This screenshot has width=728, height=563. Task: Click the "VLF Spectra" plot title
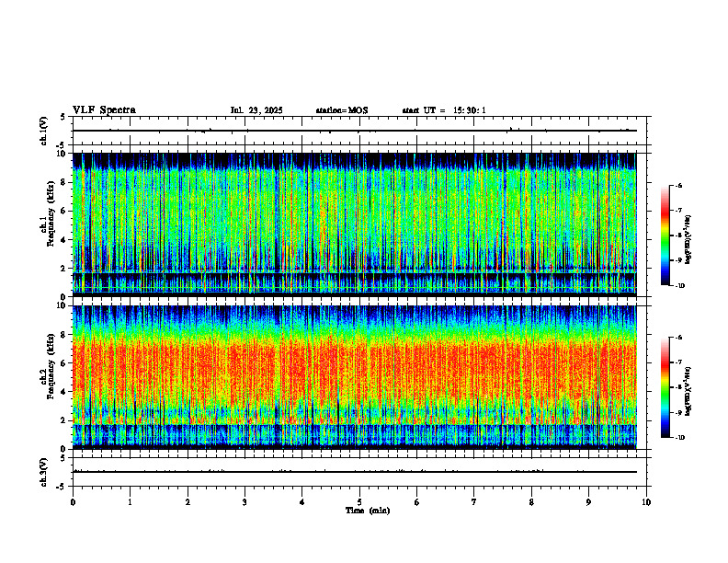coord(104,110)
